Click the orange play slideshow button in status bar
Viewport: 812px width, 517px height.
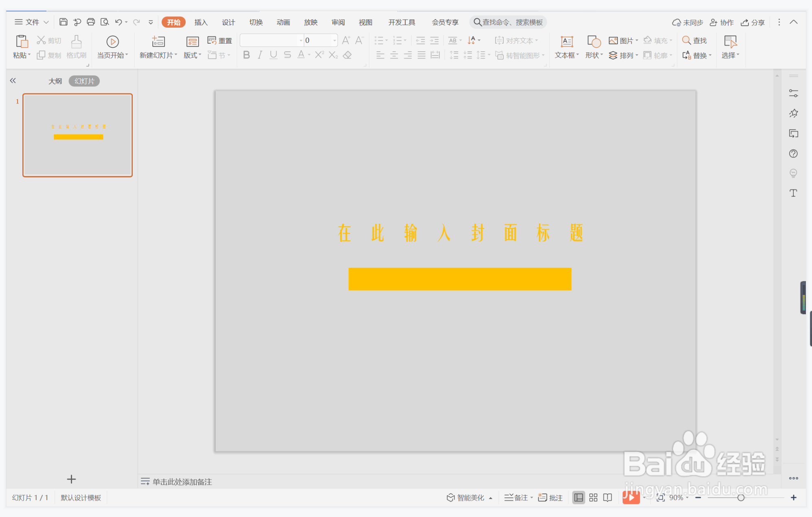[630, 497]
